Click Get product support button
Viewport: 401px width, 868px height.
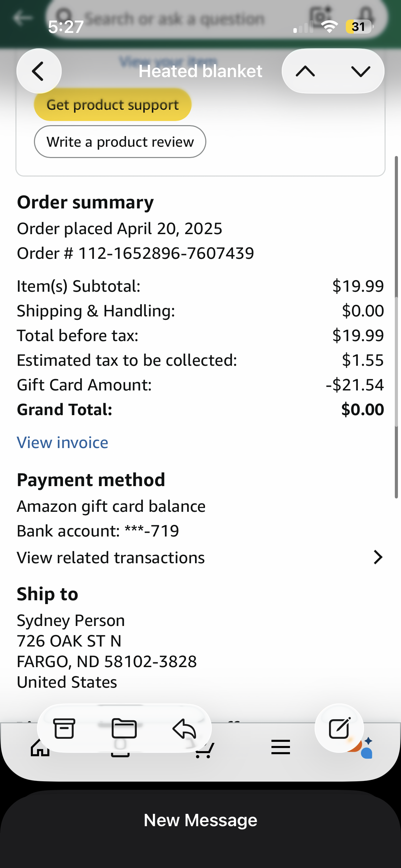(x=112, y=105)
